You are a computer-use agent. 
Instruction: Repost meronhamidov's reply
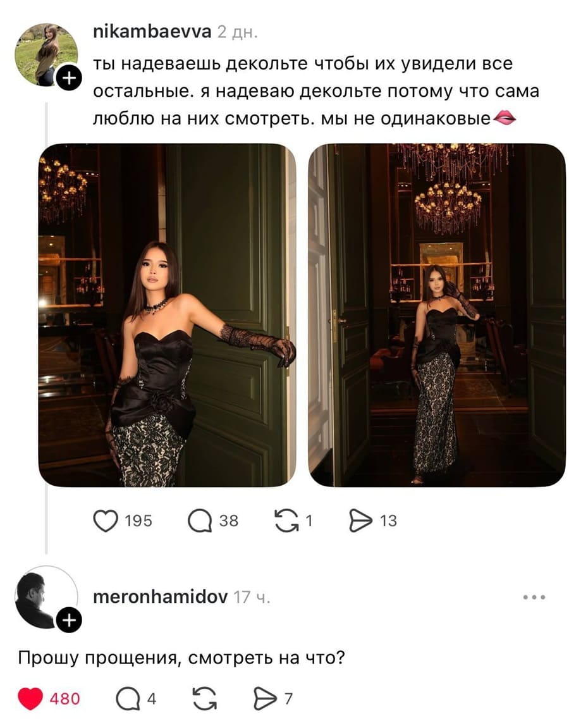pos(205,698)
